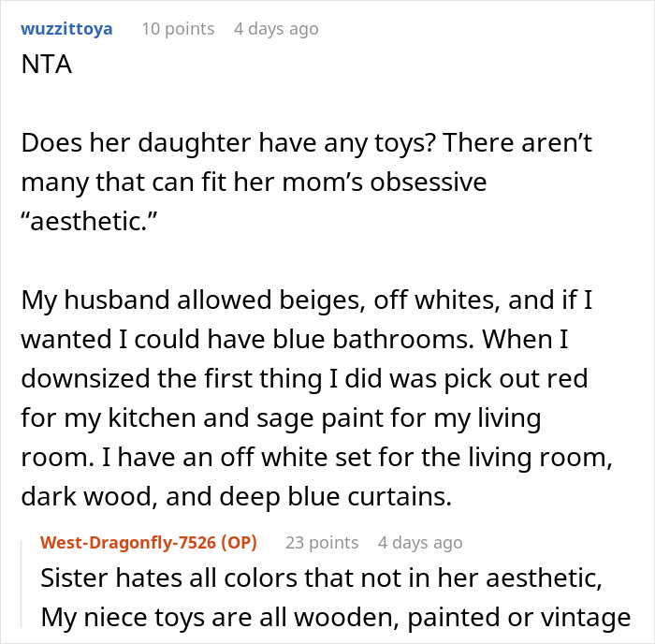
Task: Click the line starting 'downsized the first thing'
Action: 310,381
